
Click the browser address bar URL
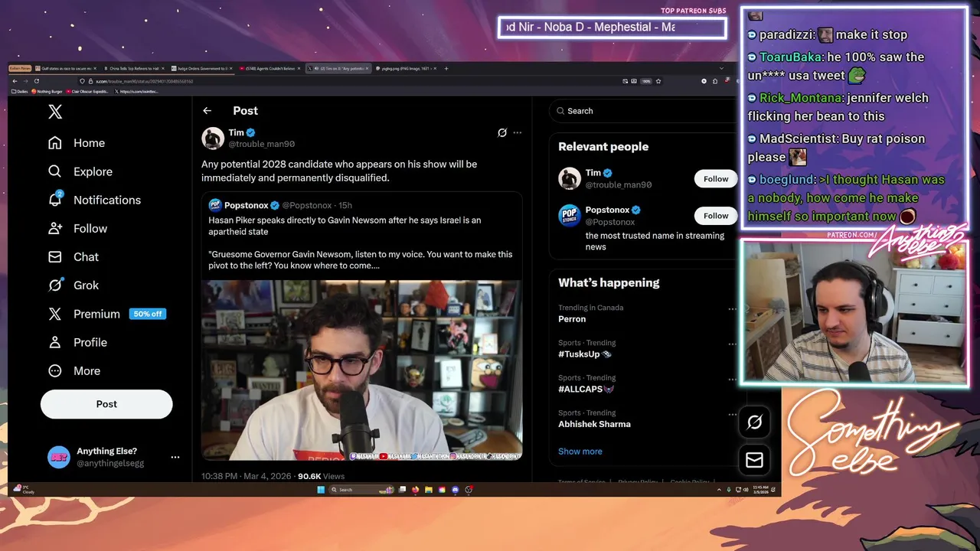tap(144, 81)
